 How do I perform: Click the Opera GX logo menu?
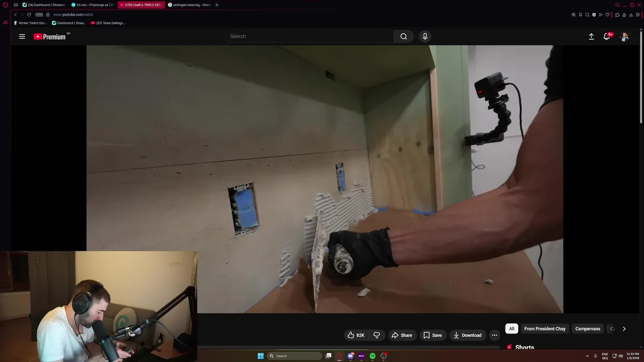tap(5, 5)
